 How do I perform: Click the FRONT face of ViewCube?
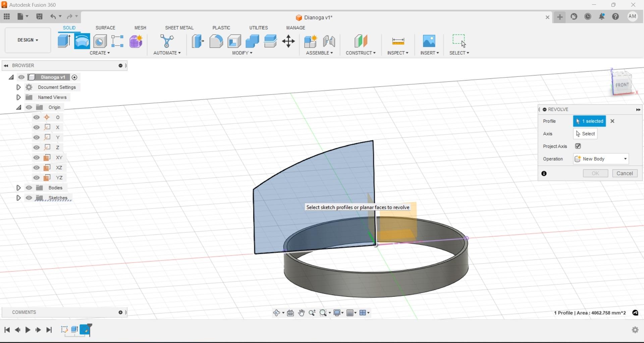(x=622, y=84)
